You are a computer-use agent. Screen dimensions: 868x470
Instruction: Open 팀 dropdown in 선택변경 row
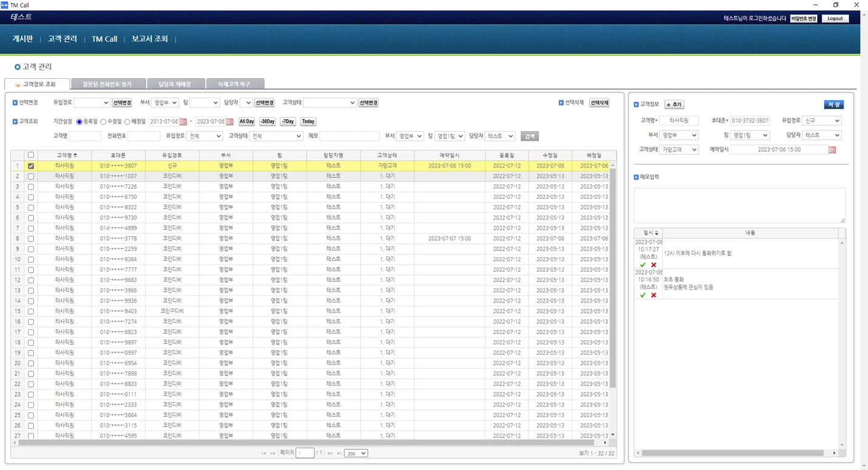click(205, 103)
